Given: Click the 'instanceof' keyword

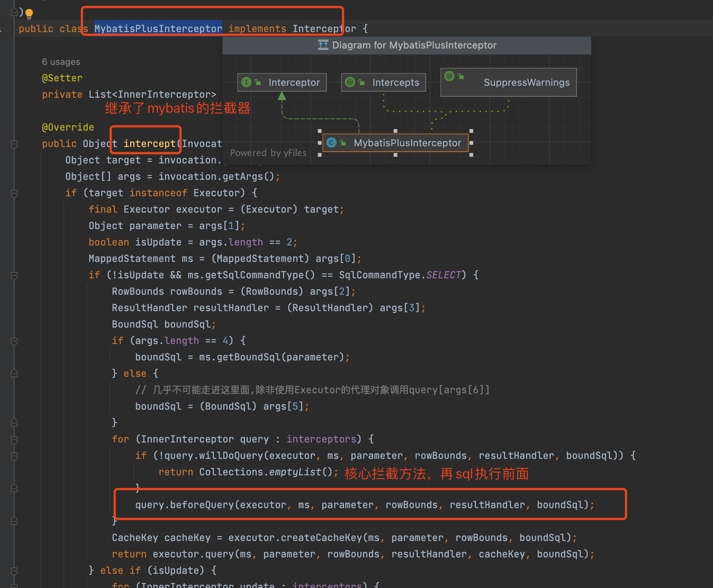Looking at the screenshot, I should pos(158,193).
